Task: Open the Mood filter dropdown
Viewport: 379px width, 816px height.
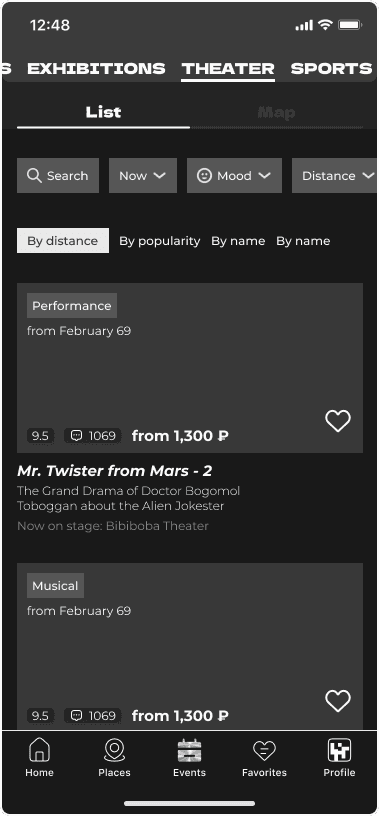Action: pos(234,176)
